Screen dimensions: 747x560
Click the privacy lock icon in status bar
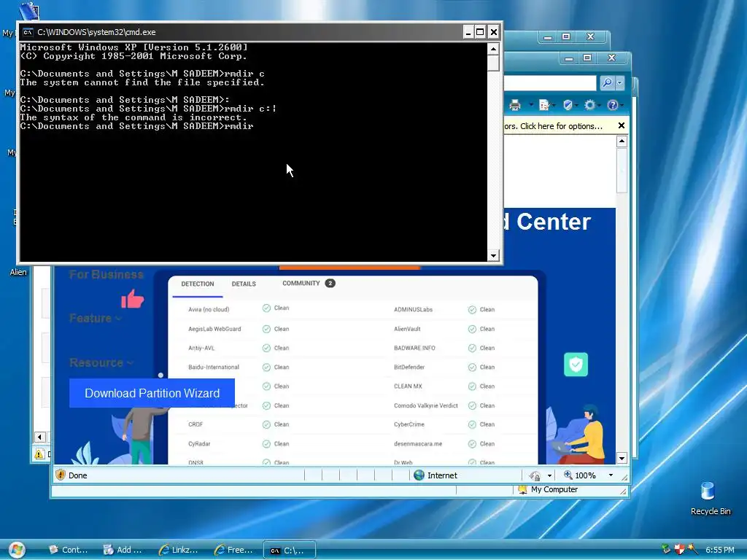coord(535,475)
